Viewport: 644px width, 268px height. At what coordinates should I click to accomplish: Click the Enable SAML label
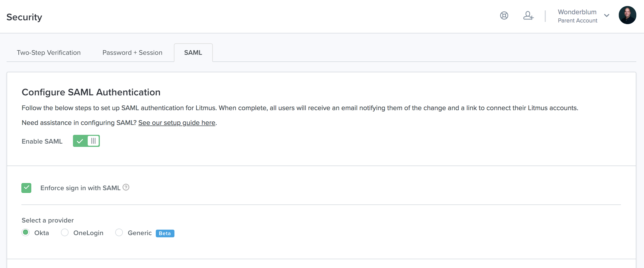(x=42, y=141)
